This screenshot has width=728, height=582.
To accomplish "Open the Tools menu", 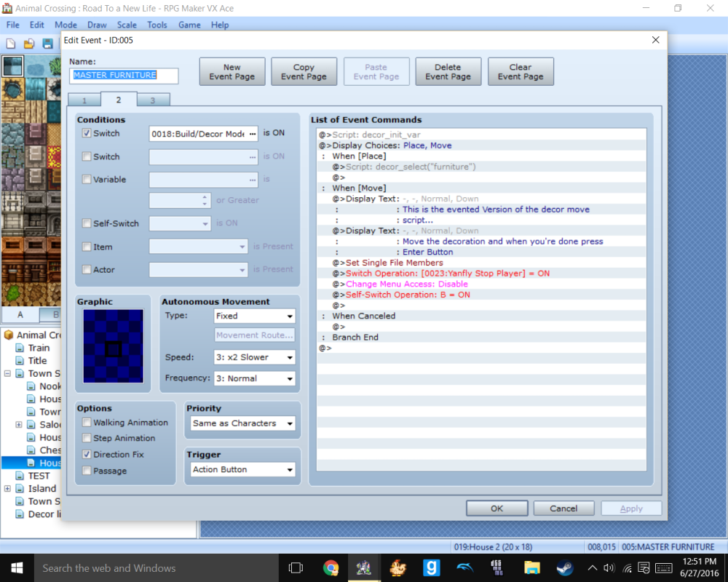I will tap(157, 25).
